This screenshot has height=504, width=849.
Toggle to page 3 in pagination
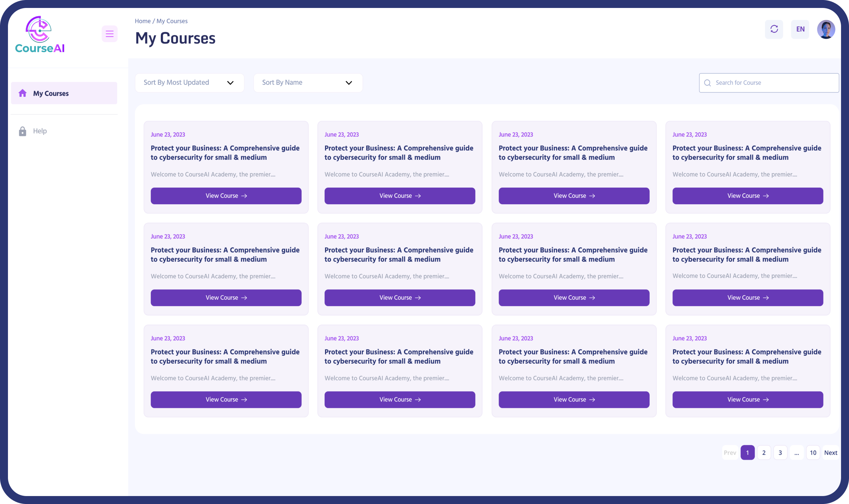click(781, 452)
